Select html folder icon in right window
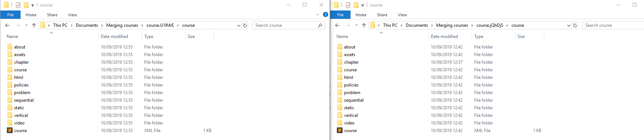The height and width of the screenshot is (140, 644). pyautogui.click(x=340, y=77)
